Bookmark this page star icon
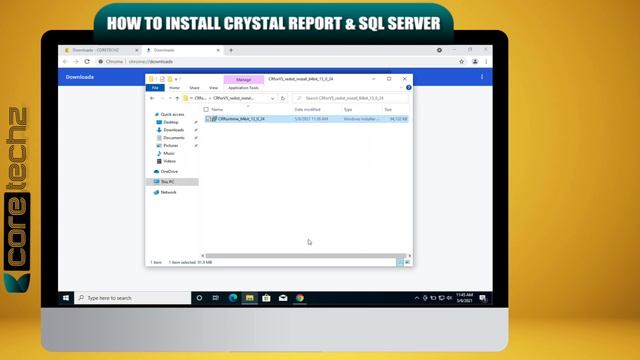The width and height of the screenshot is (640, 360). [462, 62]
